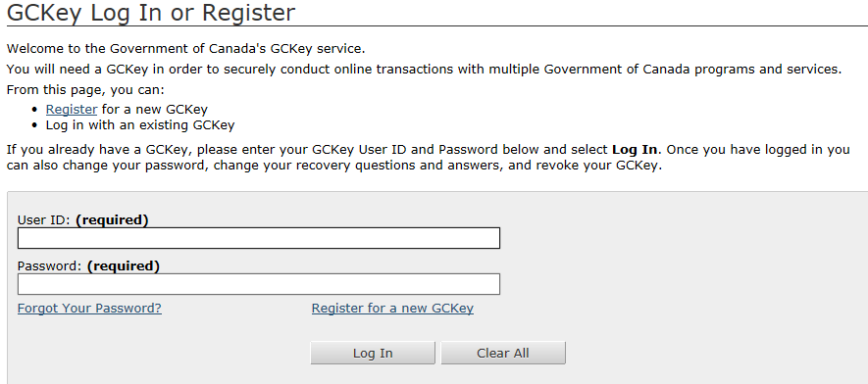Click the Log in with an existing GCKey bullet
Image resolution: width=868 pixels, height=384 pixels.
coord(140,124)
